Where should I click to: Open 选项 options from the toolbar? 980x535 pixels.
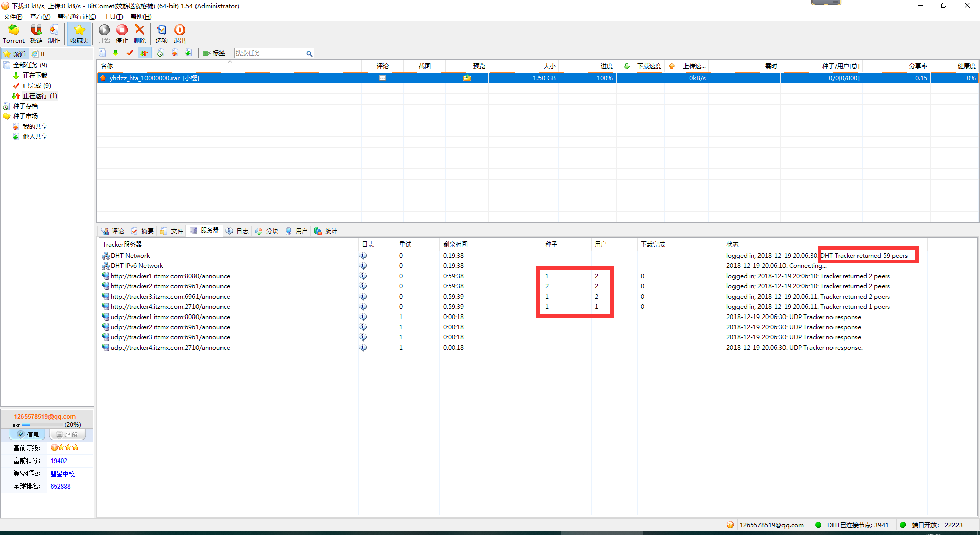click(x=161, y=31)
